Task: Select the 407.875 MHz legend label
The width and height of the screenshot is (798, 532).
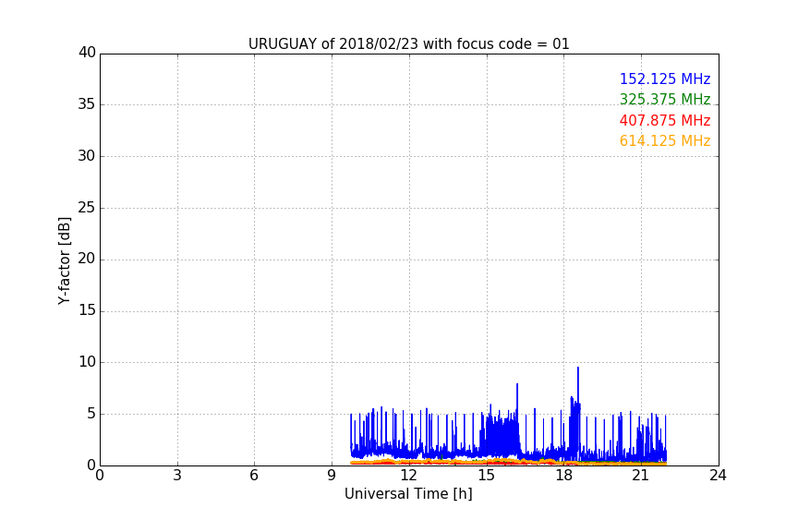Action: [665, 121]
